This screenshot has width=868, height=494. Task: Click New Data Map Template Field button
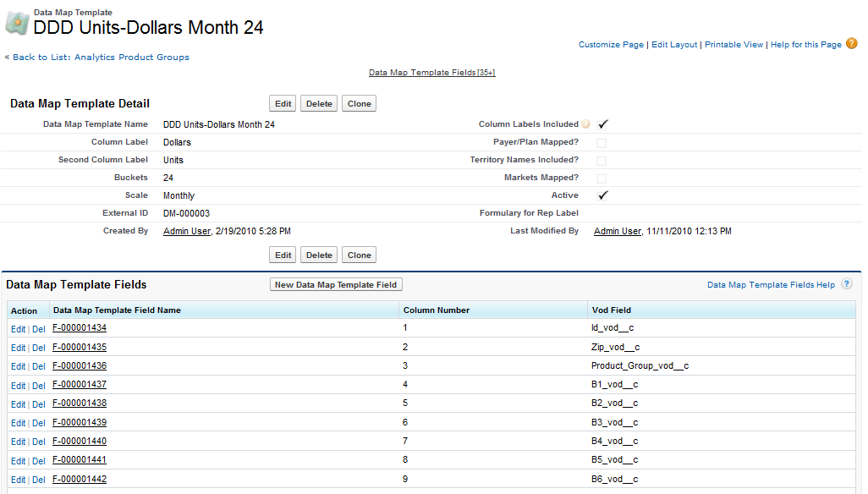click(x=336, y=285)
